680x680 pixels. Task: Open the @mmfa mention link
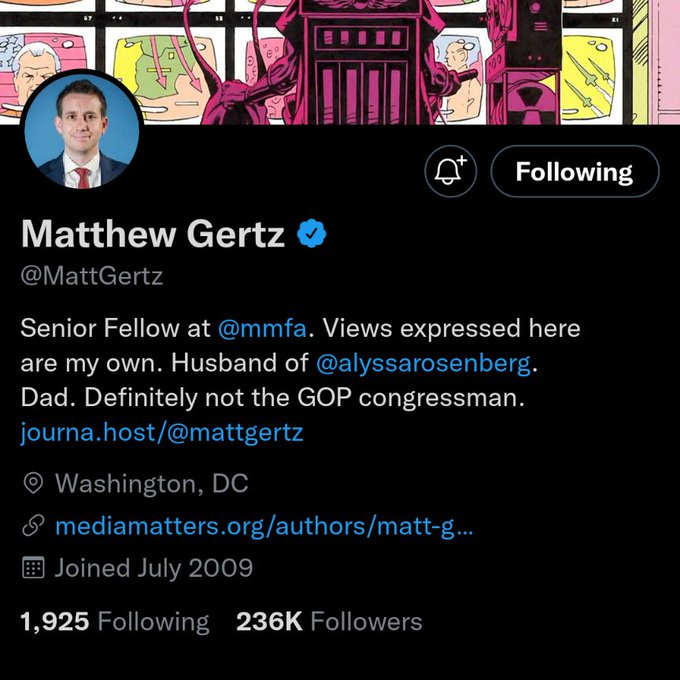point(255,328)
